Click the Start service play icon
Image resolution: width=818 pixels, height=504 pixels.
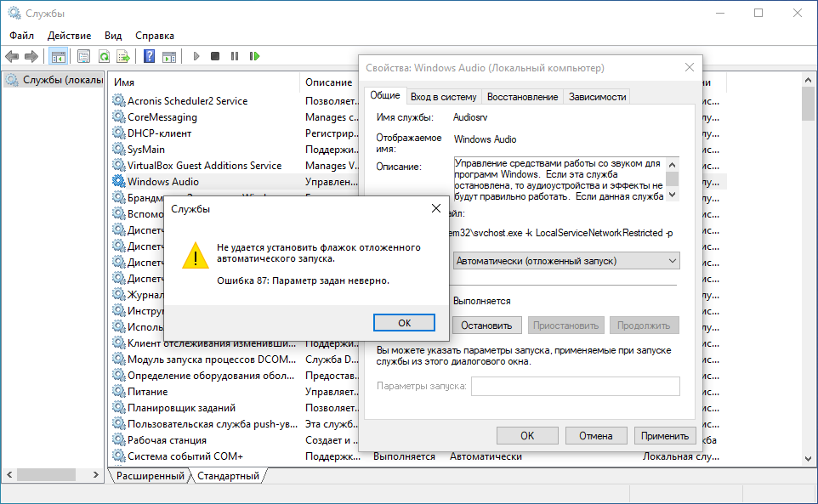(196, 56)
